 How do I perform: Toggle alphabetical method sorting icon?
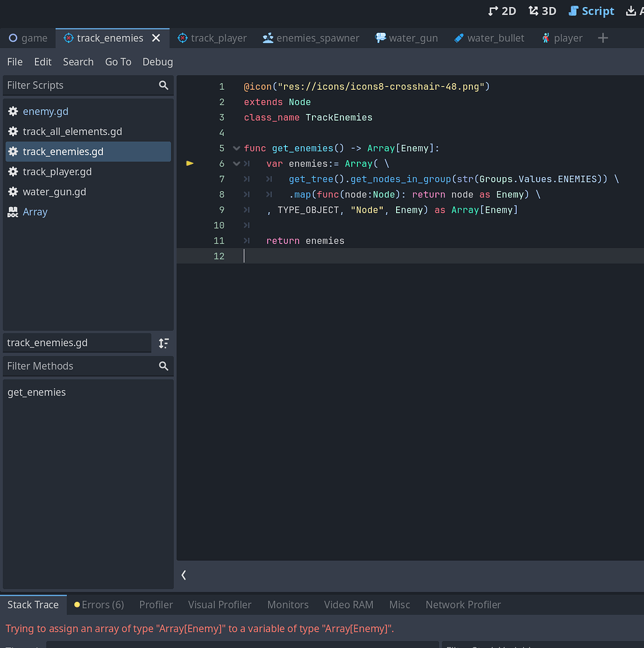(x=163, y=344)
